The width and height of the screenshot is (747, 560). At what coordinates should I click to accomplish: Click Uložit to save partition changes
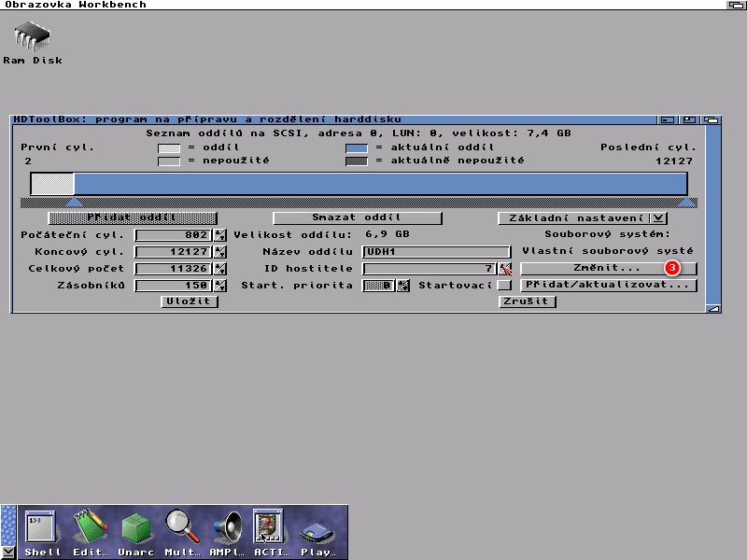tap(190, 301)
